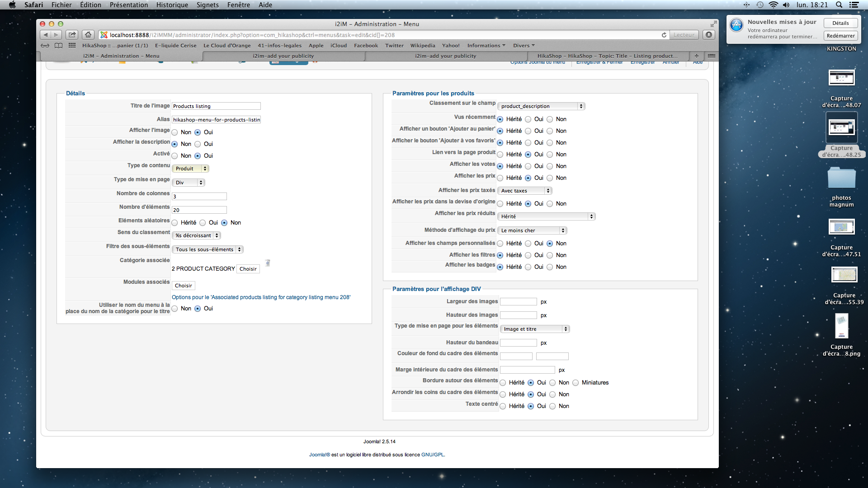The image size is (868, 488).
Task: Select Miniatures for element border
Action: click(576, 383)
